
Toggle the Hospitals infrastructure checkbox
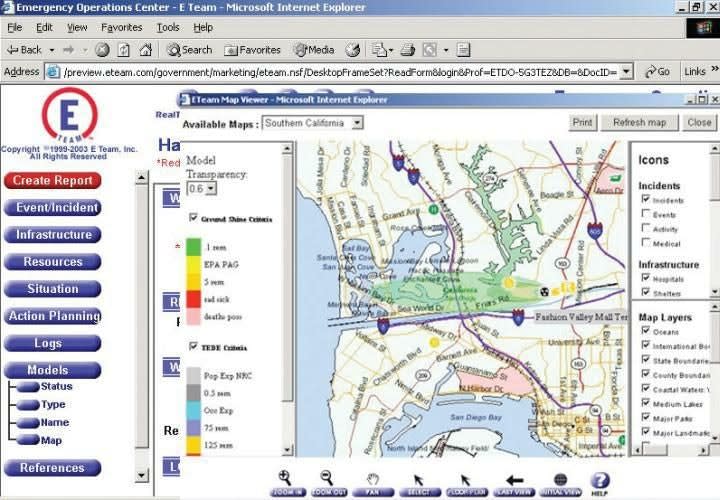(644, 279)
